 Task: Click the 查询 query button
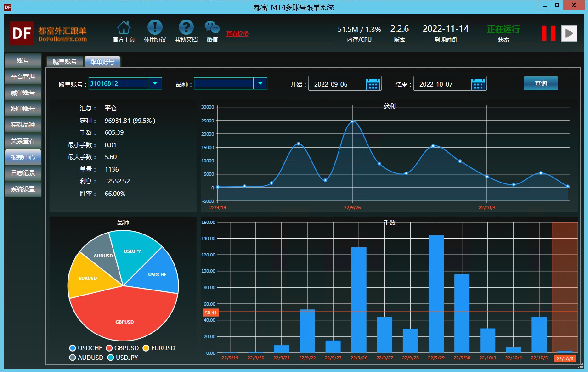point(540,84)
